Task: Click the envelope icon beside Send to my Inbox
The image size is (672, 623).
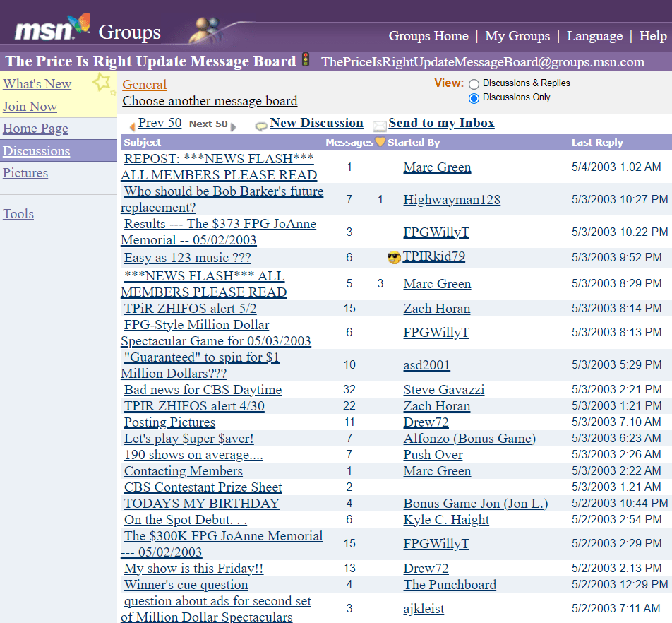Action: pyautogui.click(x=380, y=124)
